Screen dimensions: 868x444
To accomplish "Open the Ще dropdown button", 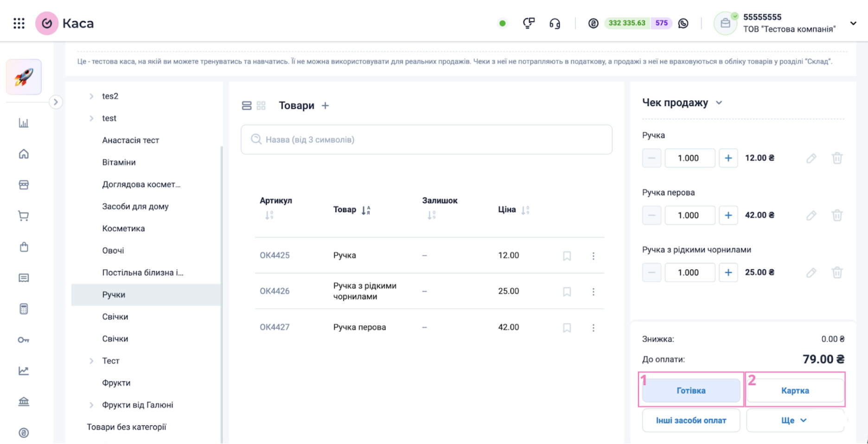I will [x=795, y=420].
